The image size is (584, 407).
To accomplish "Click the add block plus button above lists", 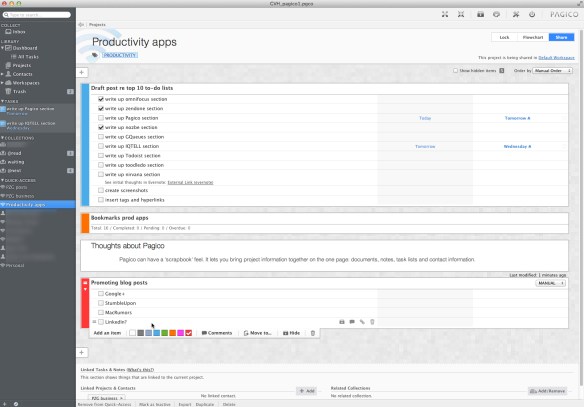I will pyautogui.click(x=82, y=72).
